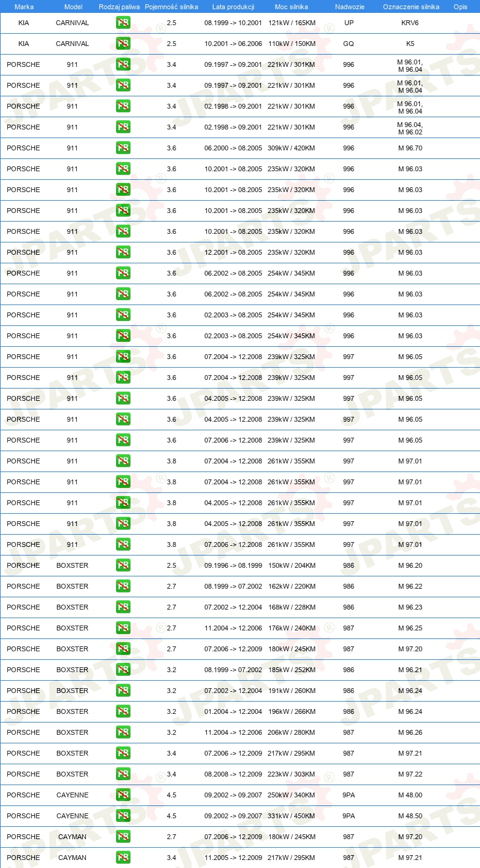Click fuel icon in Boxster M 96.26 row
480x868 pixels.
point(123,732)
